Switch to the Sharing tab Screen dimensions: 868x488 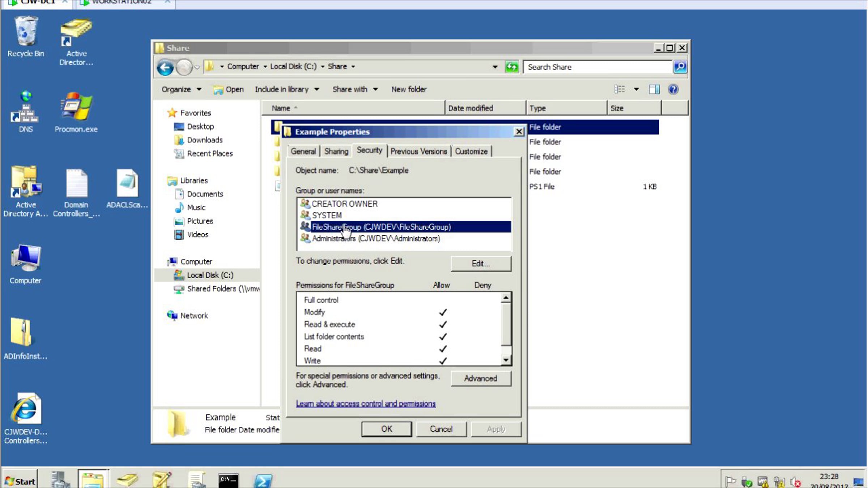coord(336,151)
